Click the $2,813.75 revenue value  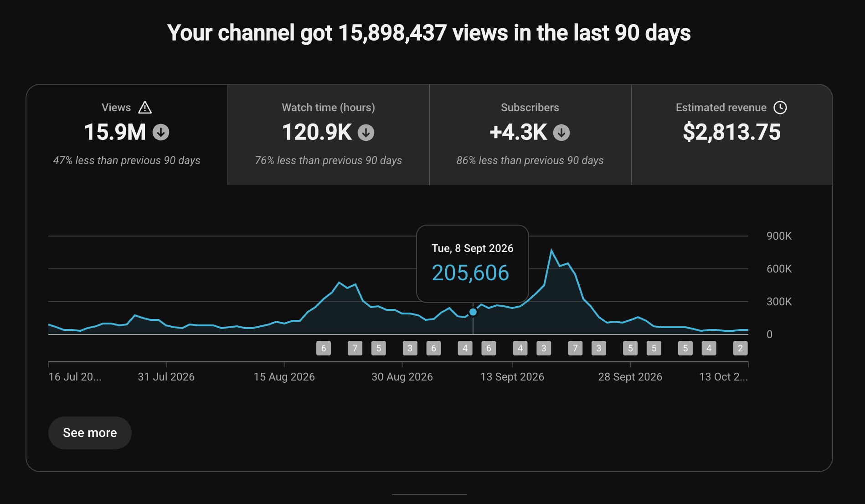(x=732, y=132)
